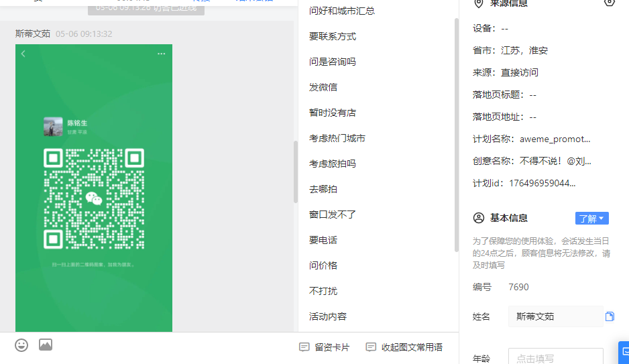Click the 姓名 field containing 斯蒂文茹
This screenshot has width=629, height=364.
556,316
